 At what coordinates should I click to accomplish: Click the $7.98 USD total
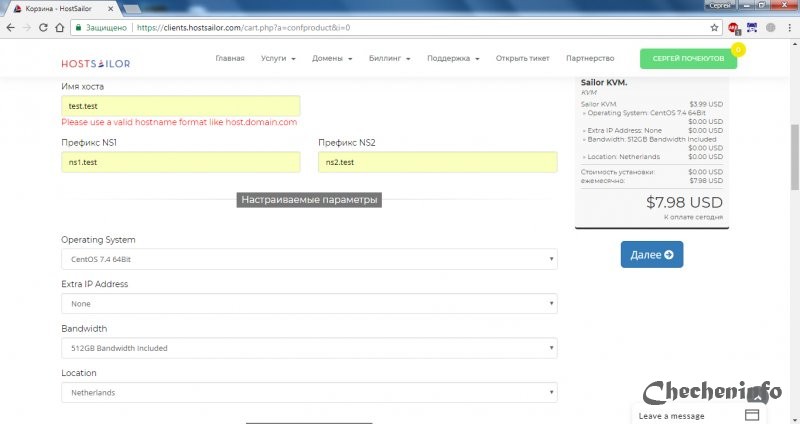(684, 202)
